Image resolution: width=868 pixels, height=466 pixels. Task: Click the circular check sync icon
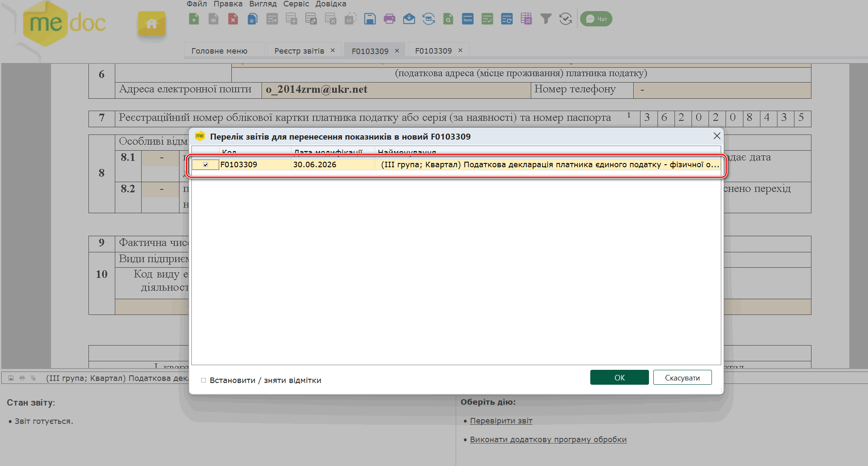click(x=566, y=19)
